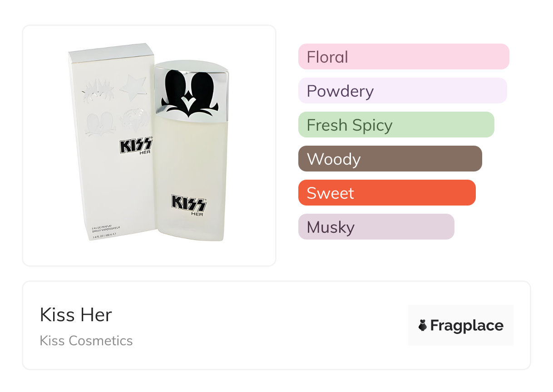Click the brown Woody accord bar
553x392 pixels.
tap(390, 159)
